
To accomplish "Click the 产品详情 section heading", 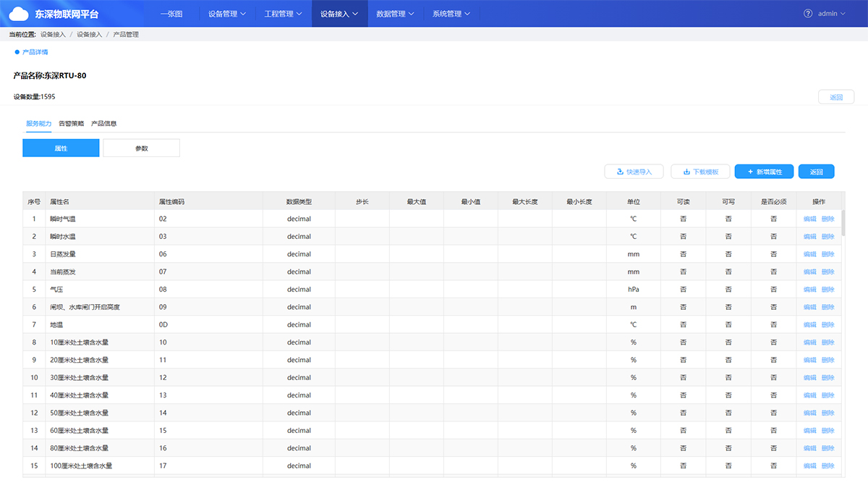I will 35,52.
